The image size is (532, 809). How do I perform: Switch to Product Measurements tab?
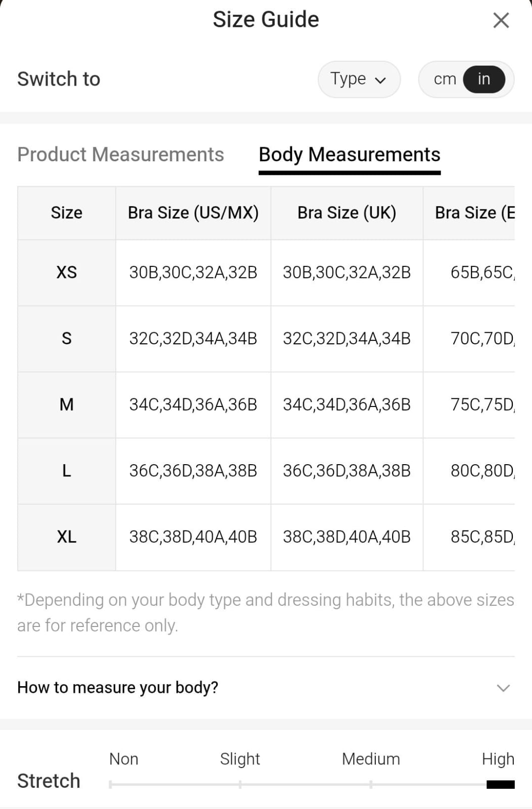pos(120,154)
